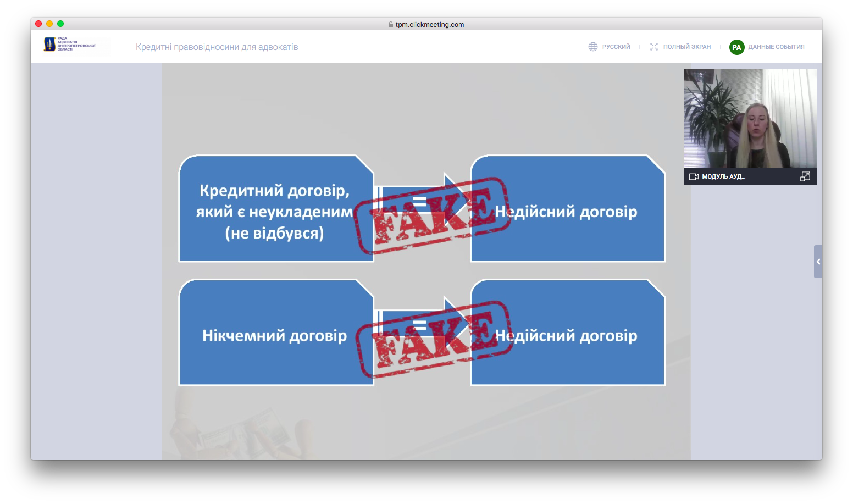Click the event title Кредитні правовідносини для адвокатів
This screenshot has height=504, width=853.
(217, 47)
